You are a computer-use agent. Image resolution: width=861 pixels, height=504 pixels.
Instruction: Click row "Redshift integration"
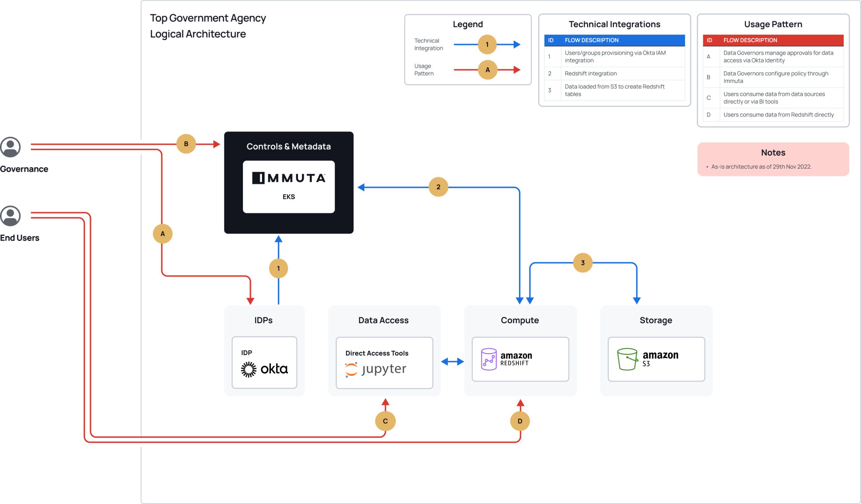pyautogui.click(x=614, y=73)
